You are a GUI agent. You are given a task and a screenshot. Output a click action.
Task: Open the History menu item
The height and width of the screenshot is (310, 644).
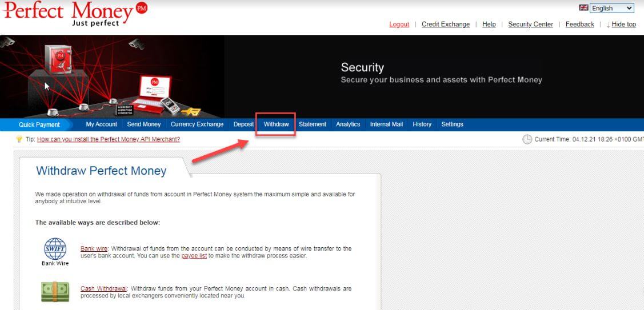coord(422,124)
